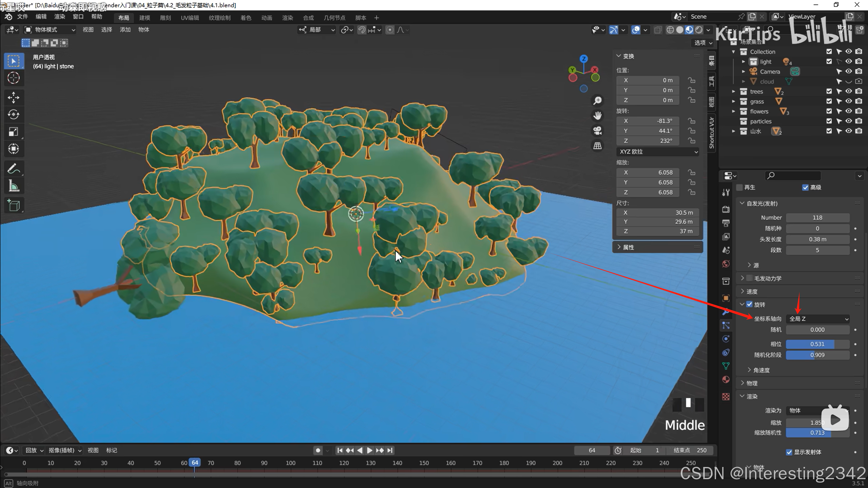868x488 pixels.
Task: Adjust the 相位 phase slider
Action: click(817, 344)
